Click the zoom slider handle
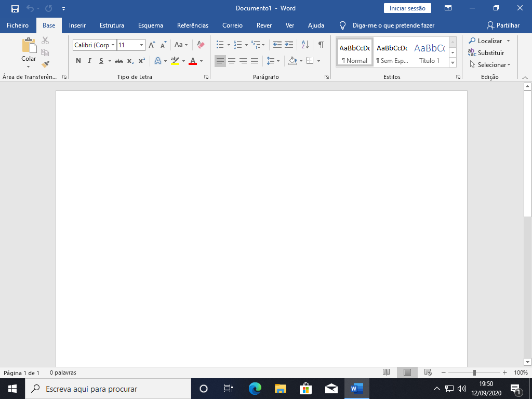Image resolution: width=532 pixels, height=399 pixels. (x=474, y=373)
